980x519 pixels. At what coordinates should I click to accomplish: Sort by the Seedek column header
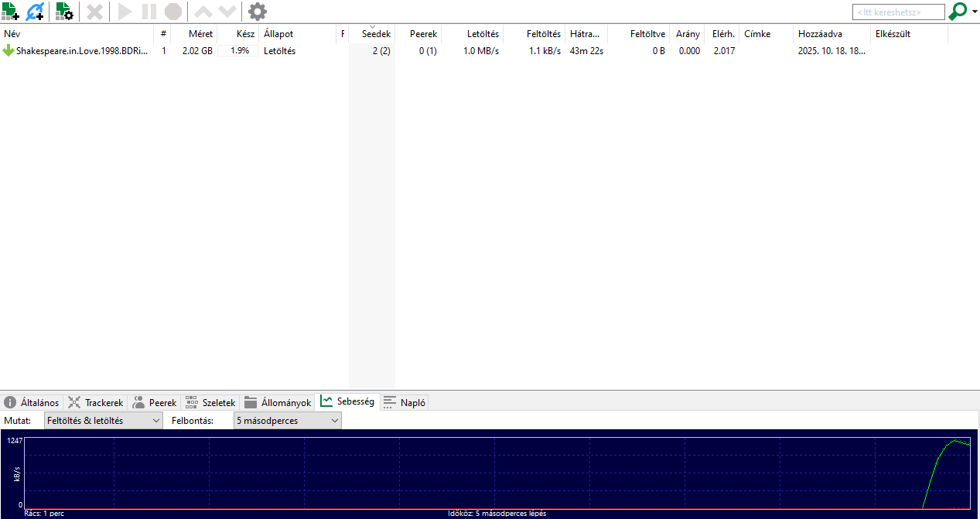pos(376,34)
